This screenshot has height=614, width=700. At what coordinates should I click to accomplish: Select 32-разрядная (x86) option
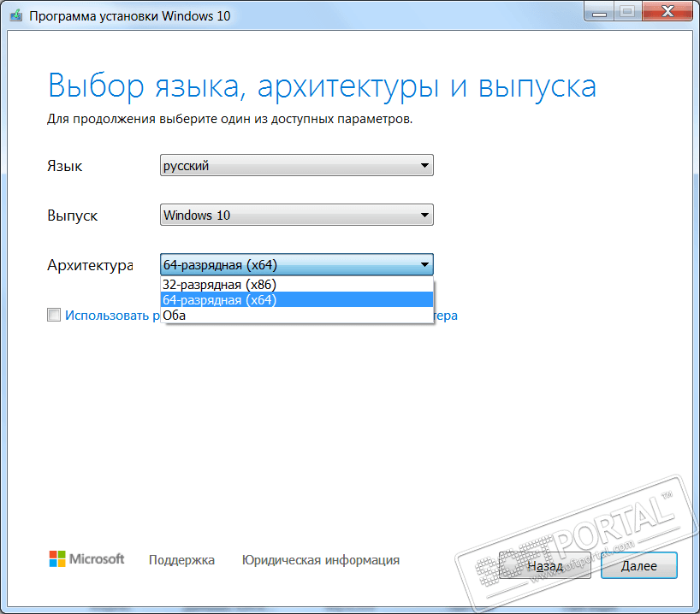(x=296, y=284)
